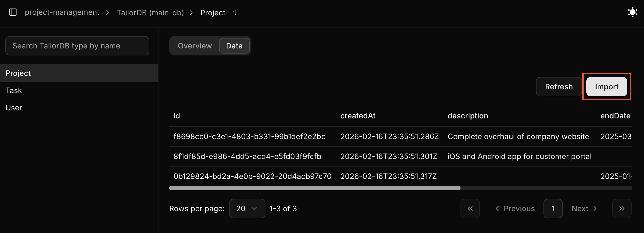Select the Task type in sidebar
This screenshot has width=644, height=233.
tap(13, 90)
